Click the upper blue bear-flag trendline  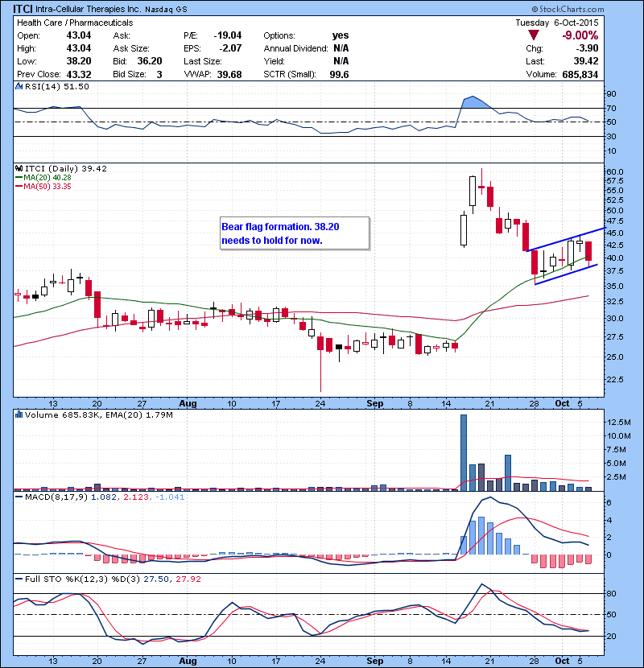click(567, 239)
